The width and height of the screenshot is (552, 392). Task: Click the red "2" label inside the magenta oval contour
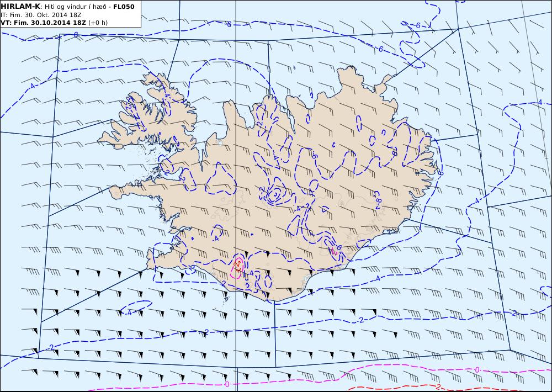click(237, 264)
